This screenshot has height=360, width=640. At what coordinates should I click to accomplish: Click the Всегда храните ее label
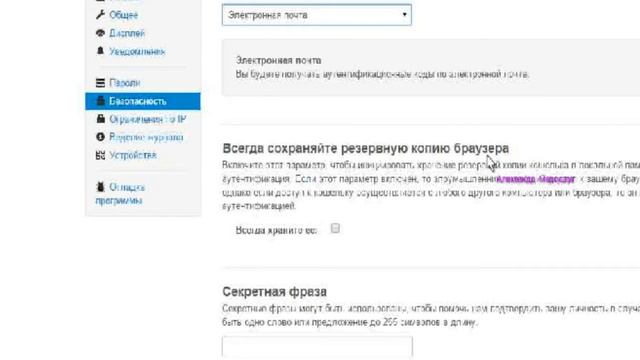[276, 230]
